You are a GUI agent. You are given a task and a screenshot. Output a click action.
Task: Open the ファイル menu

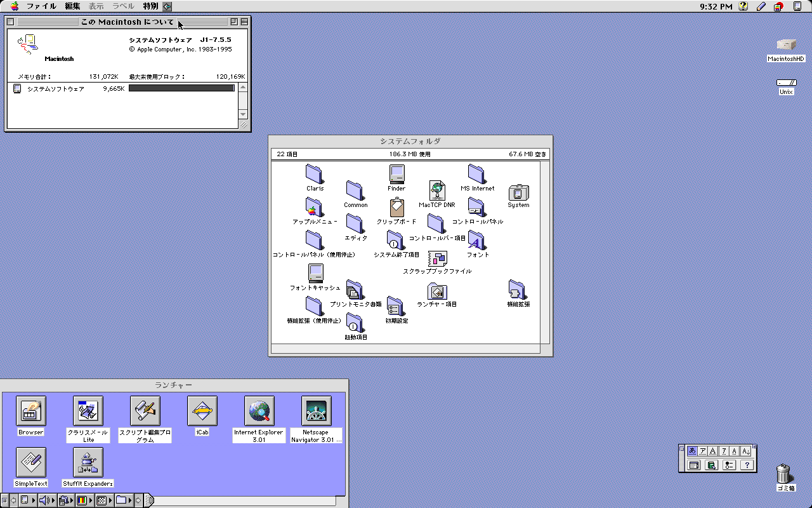pyautogui.click(x=41, y=6)
